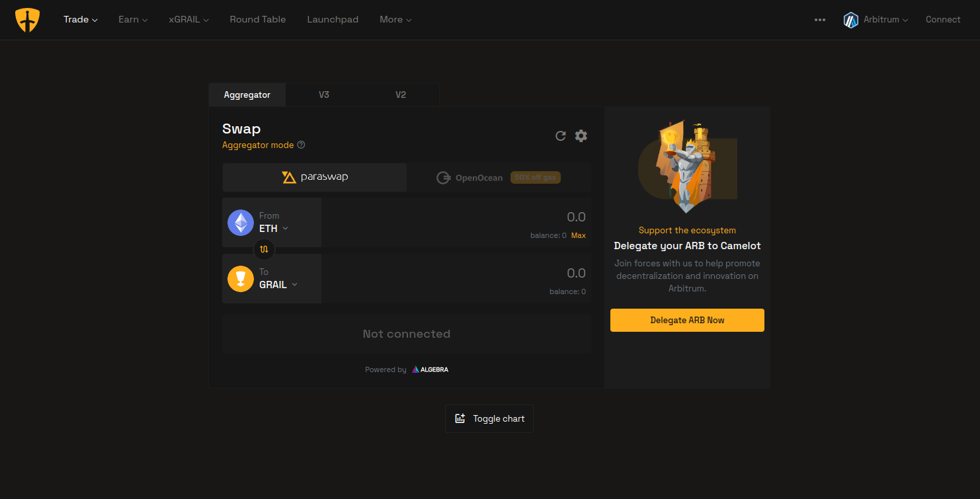Open the ellipsis menu in the header
980x499 pixels.
[820, 20]
